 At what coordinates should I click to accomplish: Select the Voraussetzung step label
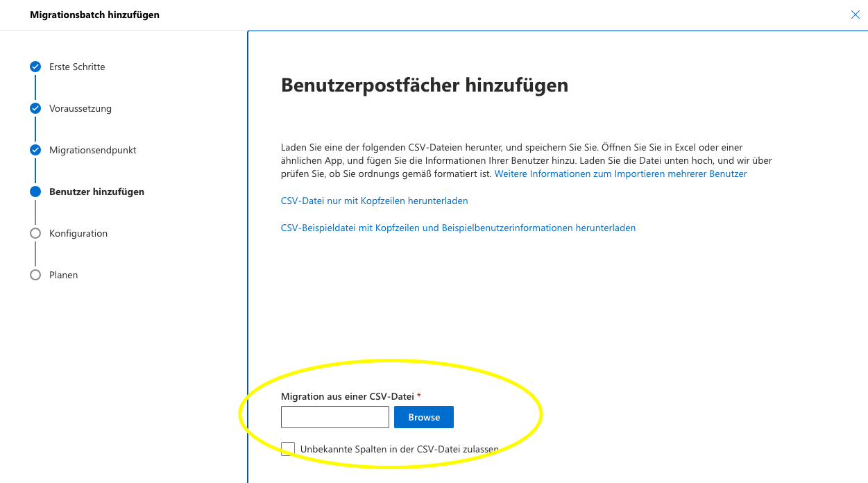[80, 108]
